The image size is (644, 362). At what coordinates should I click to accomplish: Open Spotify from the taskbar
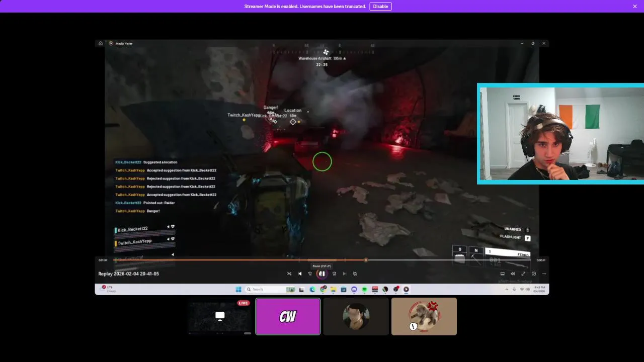[x=365, y=289]
